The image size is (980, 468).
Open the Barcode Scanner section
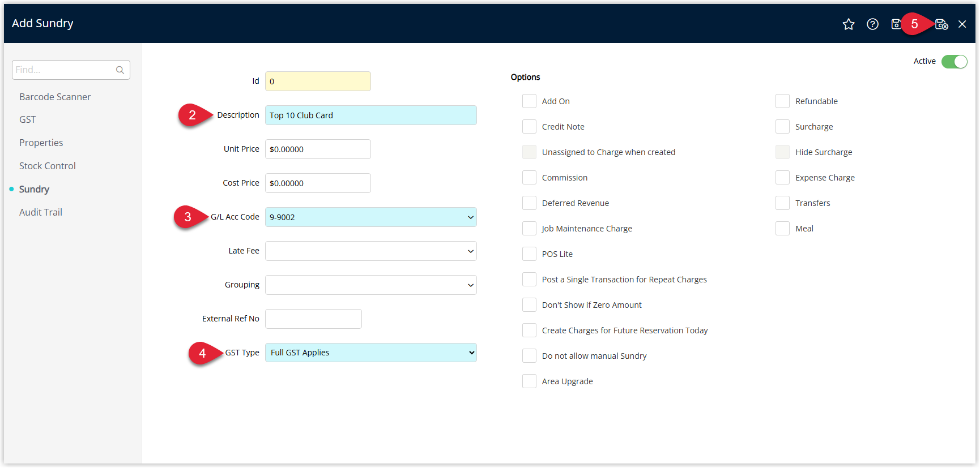(55, 97)
